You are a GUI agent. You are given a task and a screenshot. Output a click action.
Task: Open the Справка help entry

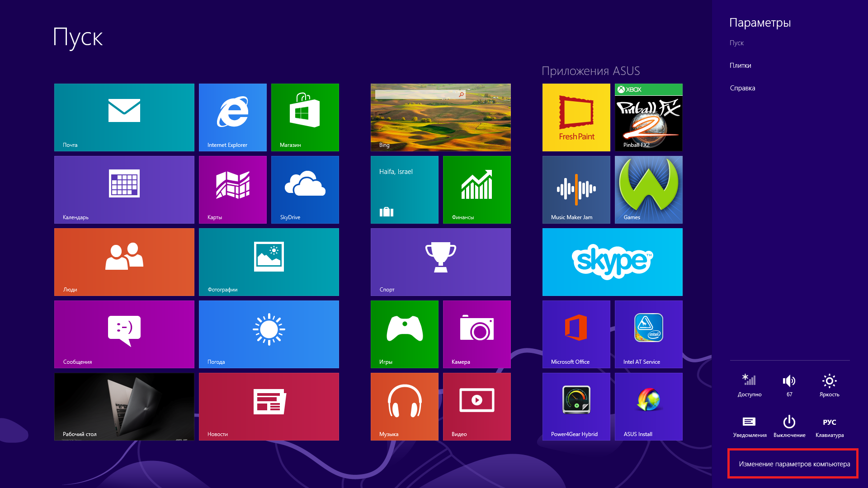[742, 88]
